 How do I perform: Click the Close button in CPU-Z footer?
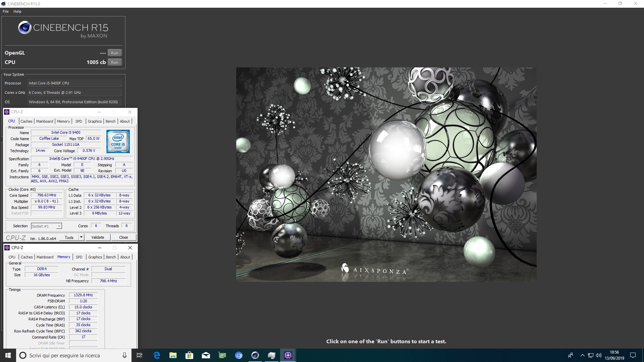click(123, 237)
